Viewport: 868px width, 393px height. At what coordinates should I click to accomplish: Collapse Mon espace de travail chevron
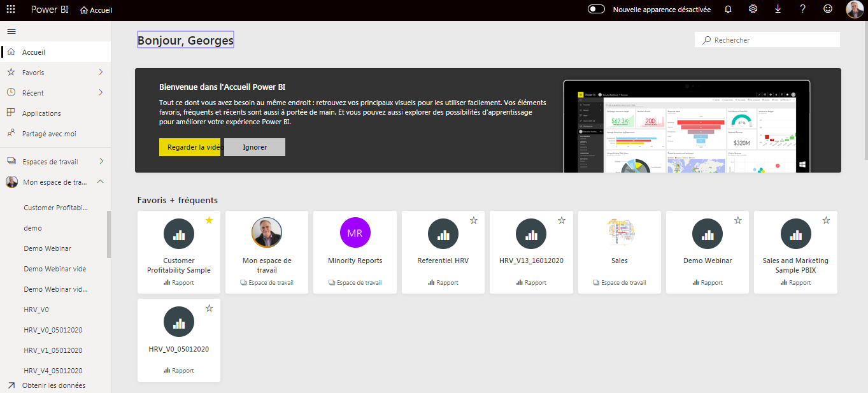(101, 182)
